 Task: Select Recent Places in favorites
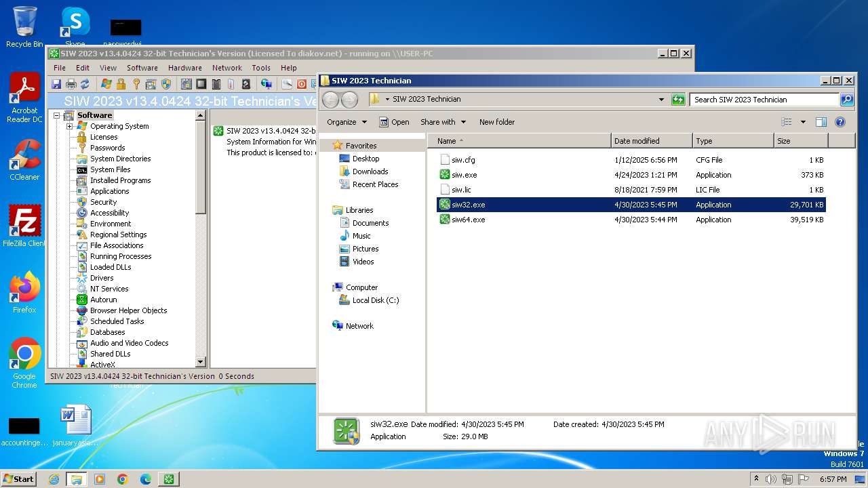click(375, 184)
